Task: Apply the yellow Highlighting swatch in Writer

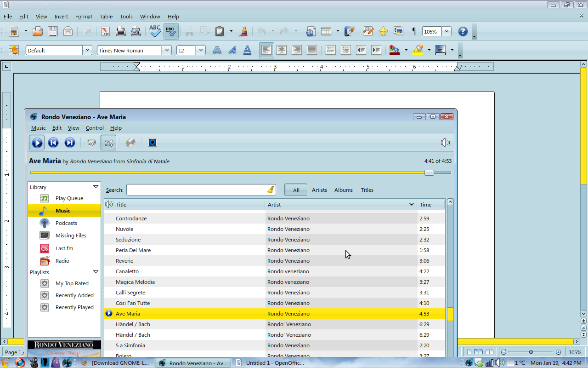Action: [x=418, y=50]
